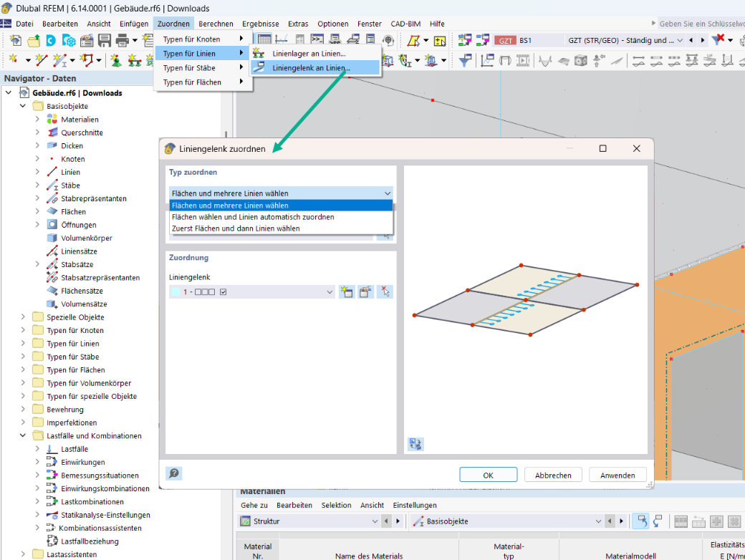Click the create new line hinge icon
Viewport: 745px width, 560px height.
[x=347, y=291]
